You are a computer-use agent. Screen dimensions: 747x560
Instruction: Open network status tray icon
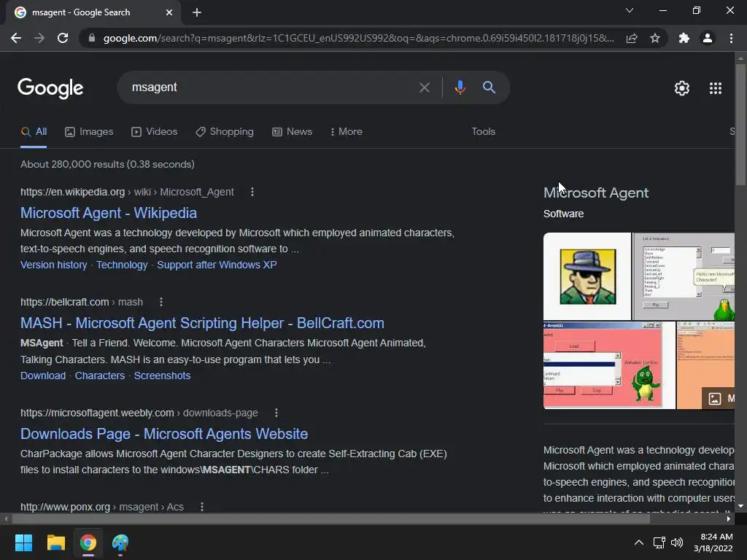pos(659,542)
